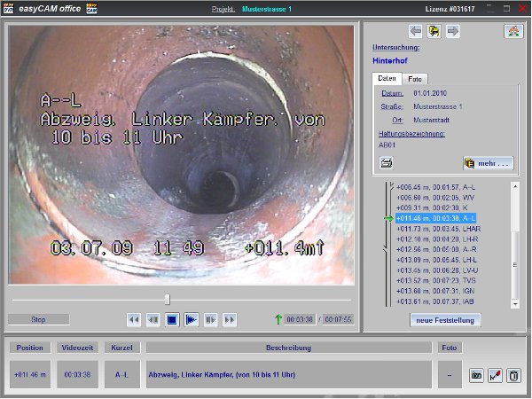Viewport: 532px width, 399px height.
Task: Click the video position slider handle
Action: coord(168,299)
